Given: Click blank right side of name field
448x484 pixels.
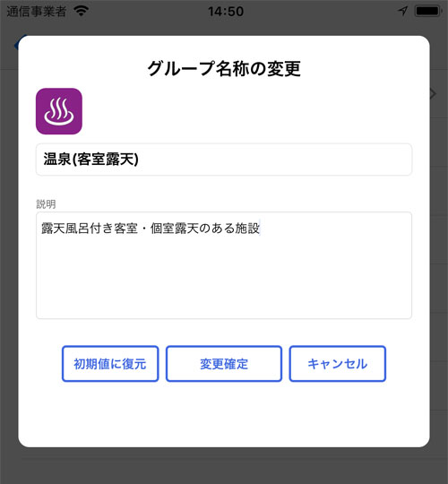Looking at the screenshot, I should click(278, 160).
